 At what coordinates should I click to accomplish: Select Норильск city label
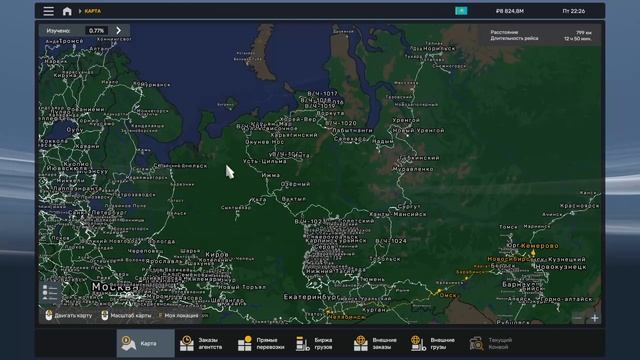tap(439, 48)
